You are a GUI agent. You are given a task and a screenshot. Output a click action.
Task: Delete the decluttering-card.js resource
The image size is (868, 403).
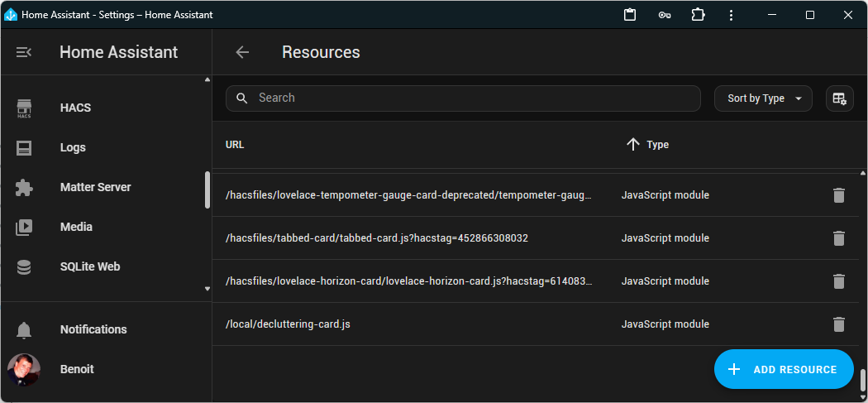839,324
